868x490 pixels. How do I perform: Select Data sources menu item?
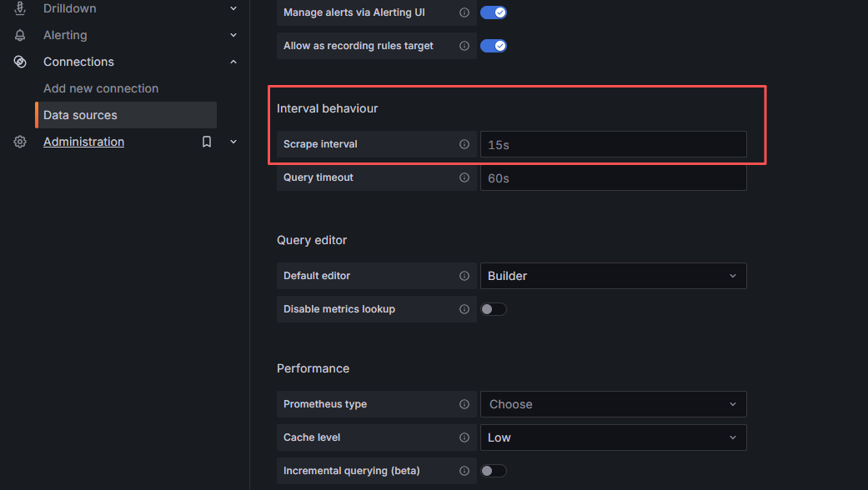pos(126,115)
